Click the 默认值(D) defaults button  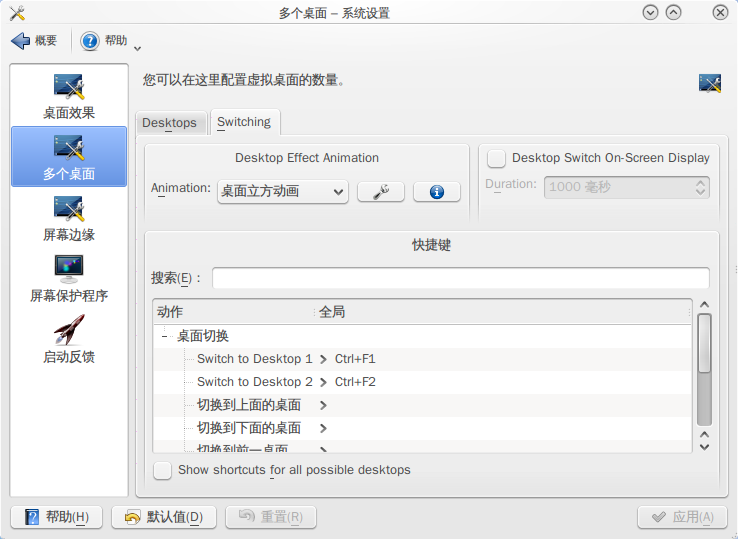(x=164, y=517)
